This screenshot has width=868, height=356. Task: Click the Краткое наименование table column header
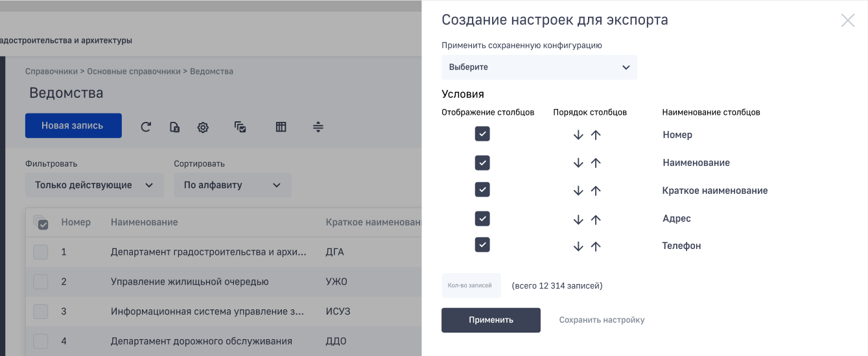pos(373,222)
